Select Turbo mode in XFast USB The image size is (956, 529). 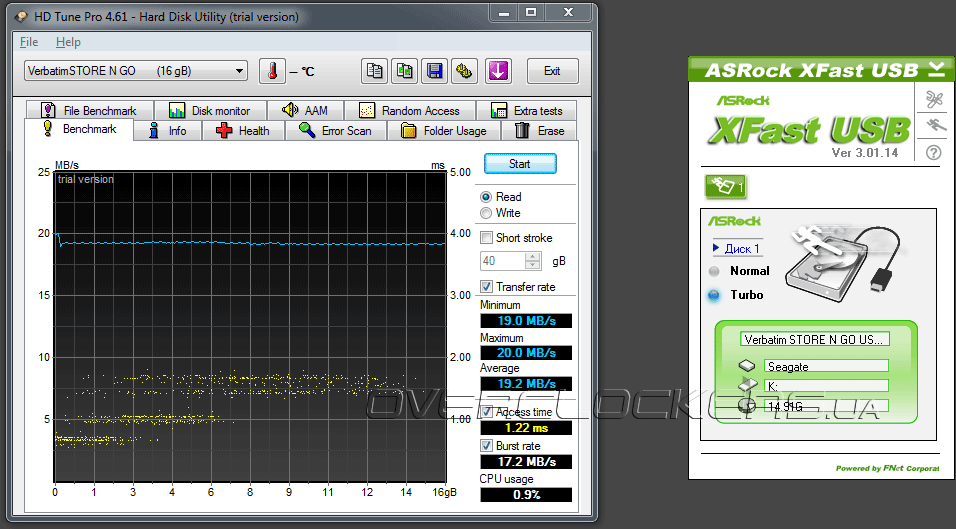click(x=714, y=295)
